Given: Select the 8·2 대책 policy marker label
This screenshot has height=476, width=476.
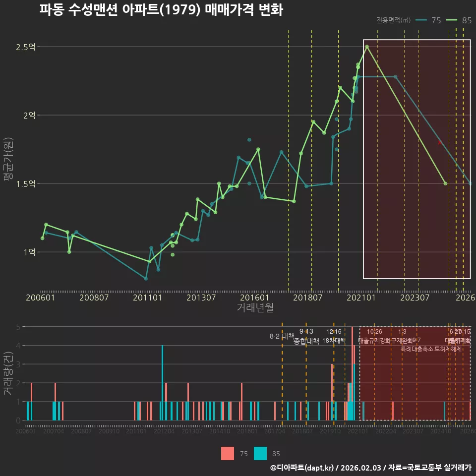Looking at the screenshot, I should pos(282,336).
